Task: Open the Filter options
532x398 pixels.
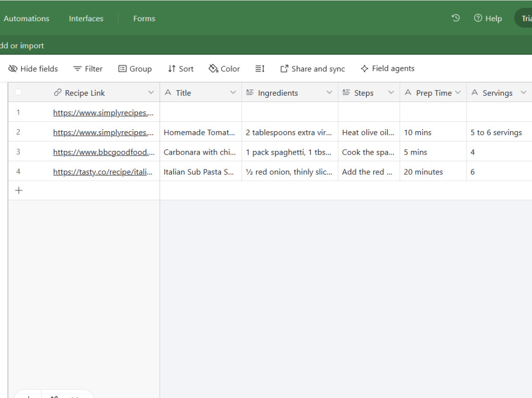Action: [88, 69]
